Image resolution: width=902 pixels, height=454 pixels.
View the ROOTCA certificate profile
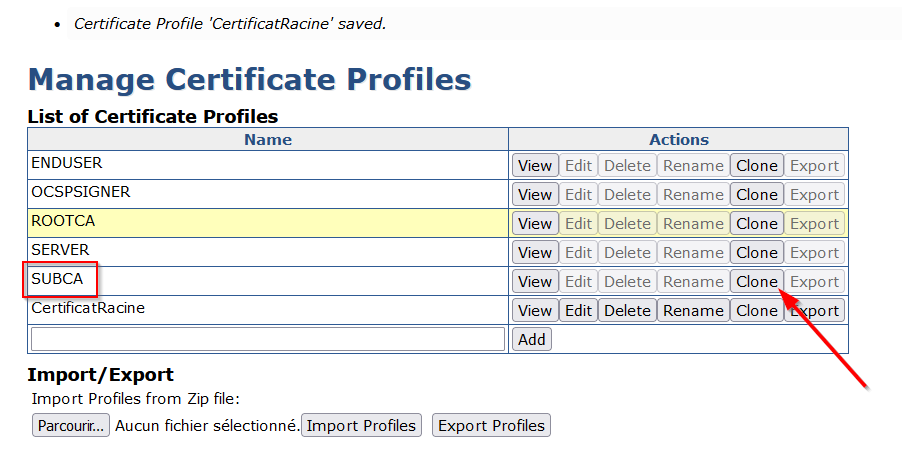pyautogui.click(x=534, y=224)
